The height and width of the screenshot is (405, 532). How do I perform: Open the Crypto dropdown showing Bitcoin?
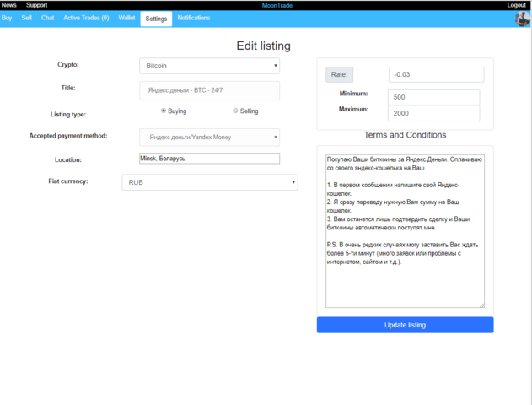[x=209, y=65]
